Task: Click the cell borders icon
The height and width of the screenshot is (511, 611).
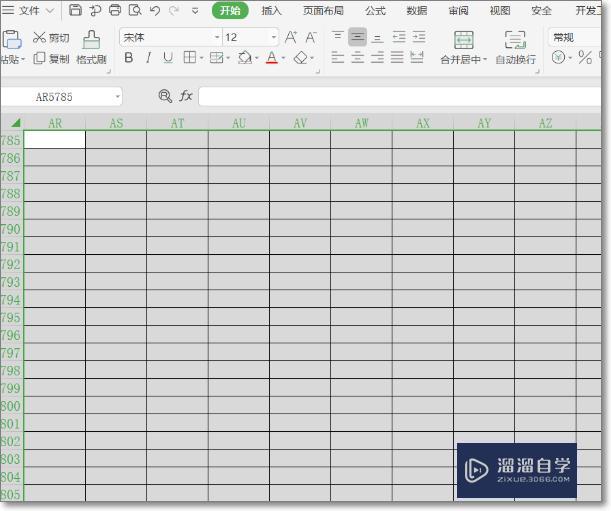Action: (190, 58)
